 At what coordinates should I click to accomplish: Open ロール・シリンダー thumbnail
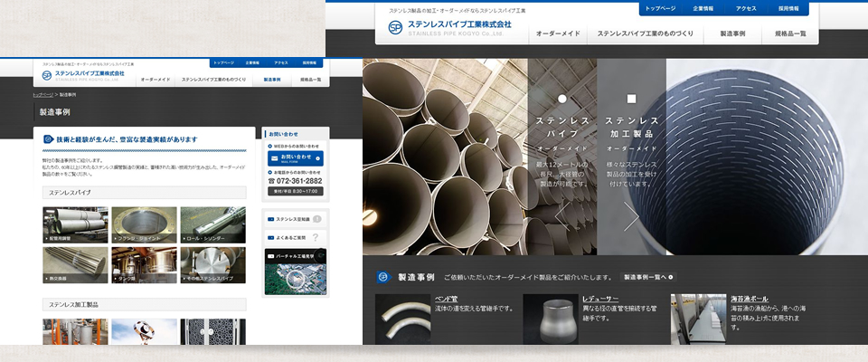213,224
